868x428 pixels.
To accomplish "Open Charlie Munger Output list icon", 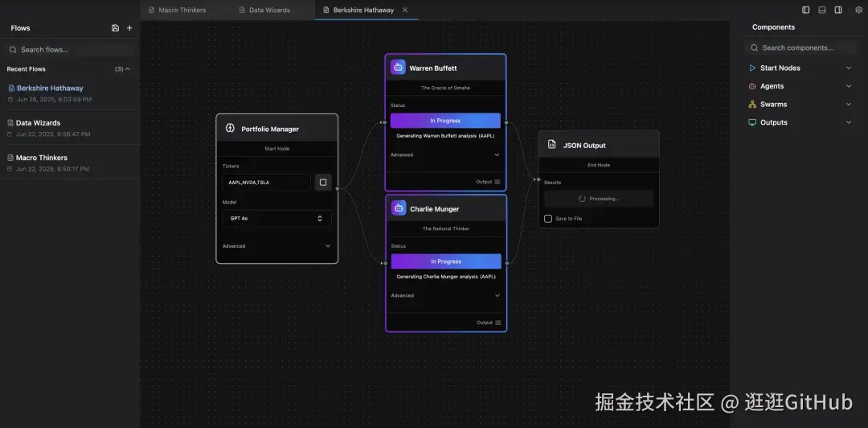I will click(x=497, y=323).
